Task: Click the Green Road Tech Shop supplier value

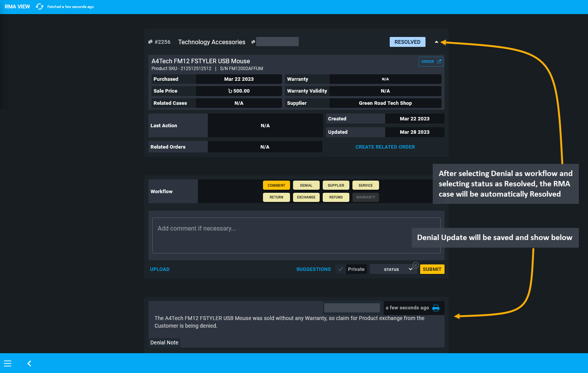Action: pyautogui.click(x=385, y=103)
